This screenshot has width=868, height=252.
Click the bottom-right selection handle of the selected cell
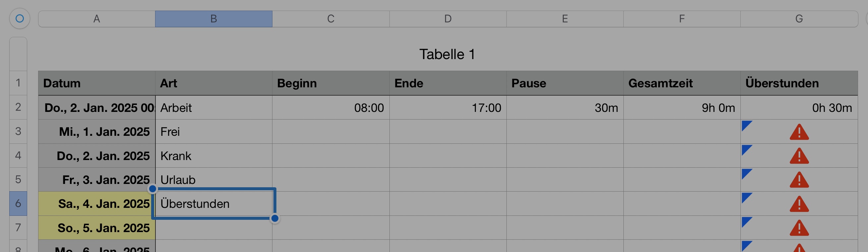(x=275, y=218)
